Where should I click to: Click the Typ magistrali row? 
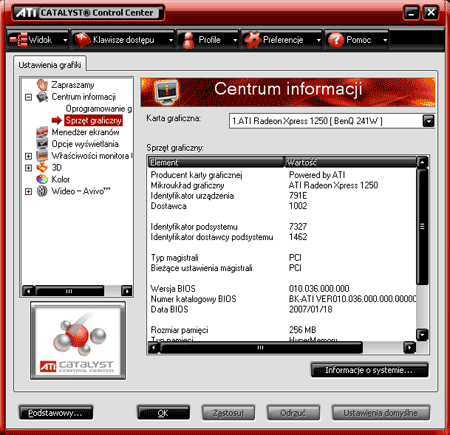pos(282,257)
